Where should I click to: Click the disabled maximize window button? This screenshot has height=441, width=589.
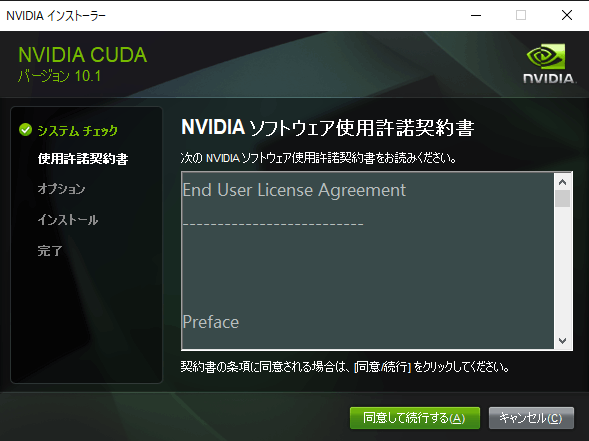pyautogui.click(x=521, y=15)
